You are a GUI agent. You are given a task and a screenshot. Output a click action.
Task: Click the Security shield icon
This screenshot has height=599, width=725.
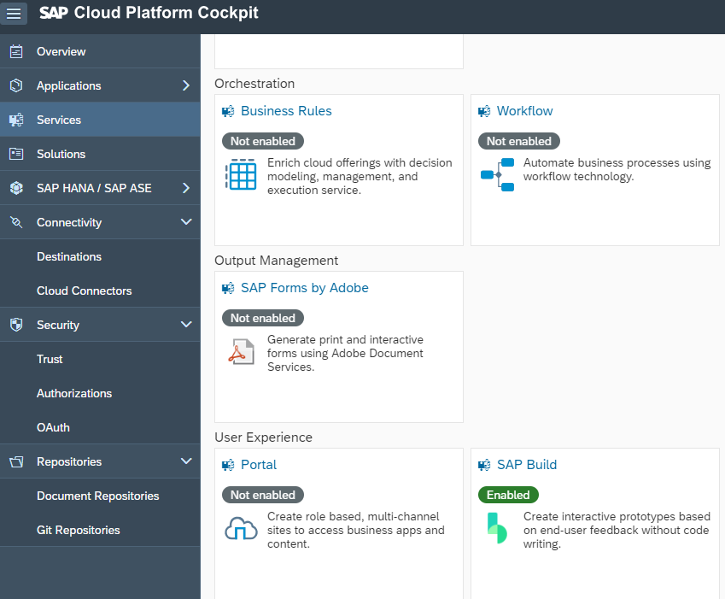pyautogui.click(x=16, y=325)
